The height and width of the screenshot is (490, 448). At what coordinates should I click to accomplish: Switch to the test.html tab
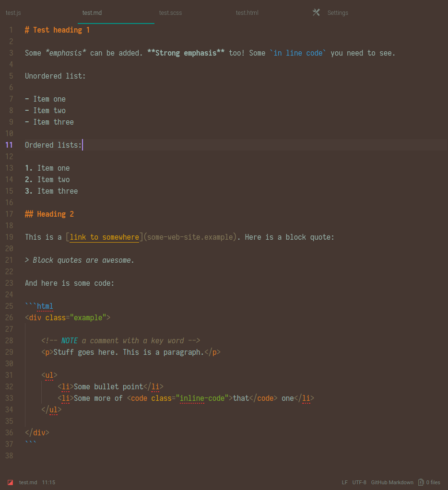247,13
